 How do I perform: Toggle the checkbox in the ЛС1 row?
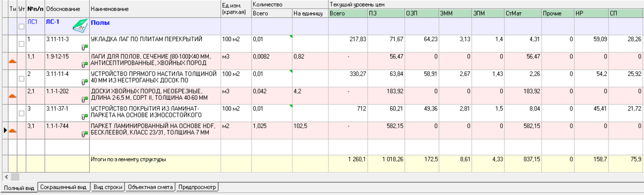click(x=21, y=27)
